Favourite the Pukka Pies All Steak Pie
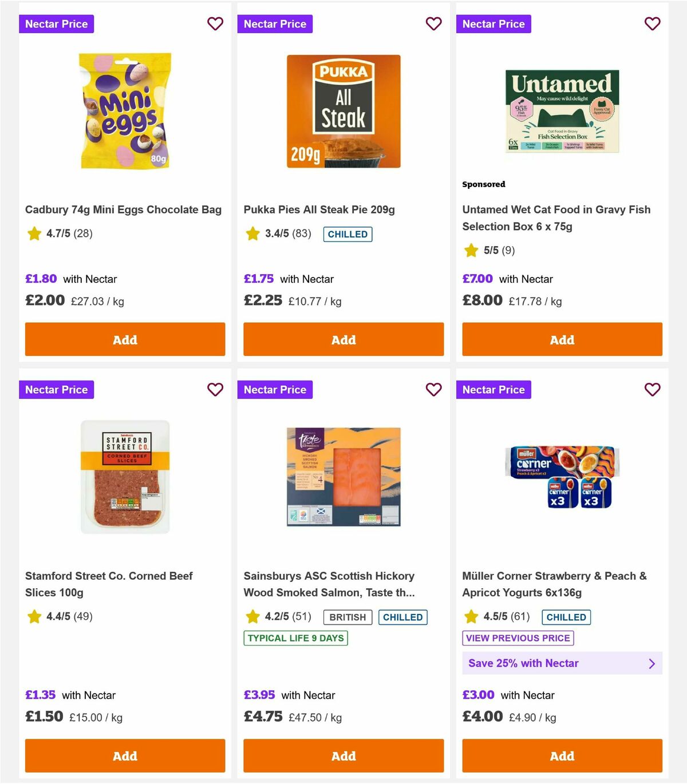Image resolution: width=687 pixels, height=784 pixels. [434, 24]
